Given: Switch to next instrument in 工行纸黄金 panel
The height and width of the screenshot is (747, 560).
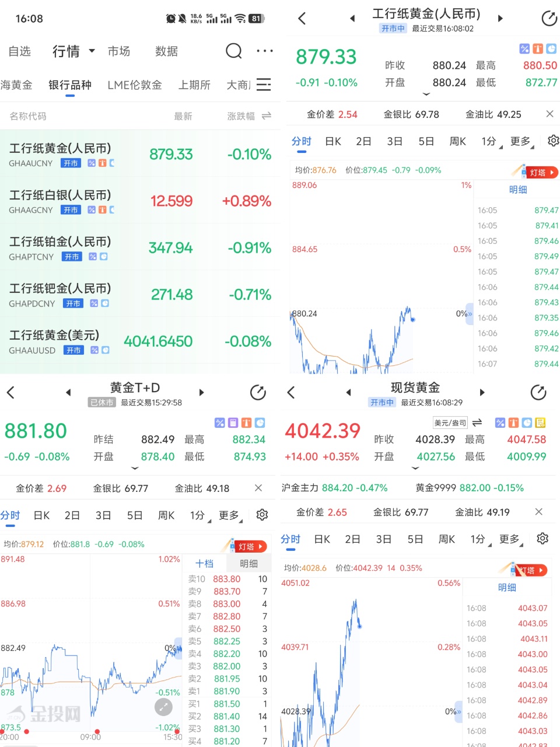Looking at the screenshot, I should (x=500, y=18).
